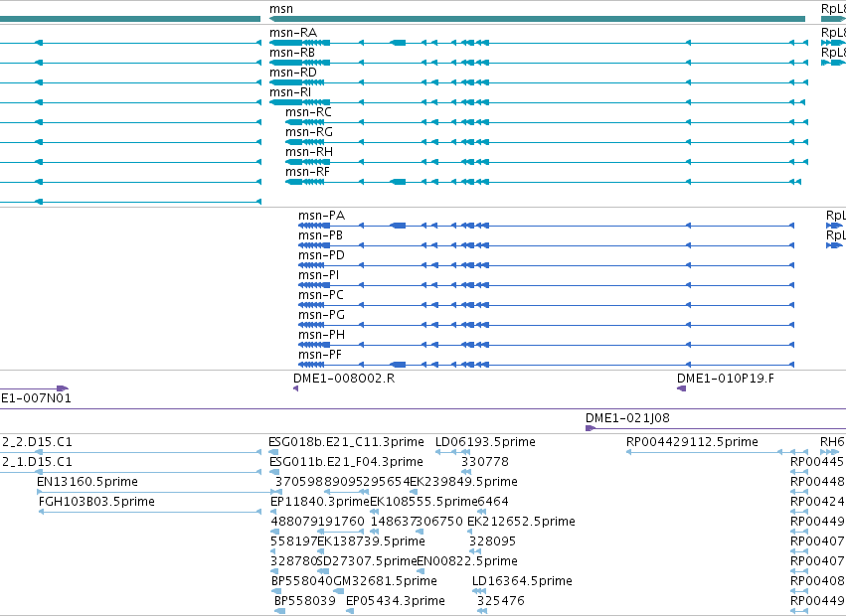
Task: Select the large exon block on msn-PA
Action: coord(399,226)
